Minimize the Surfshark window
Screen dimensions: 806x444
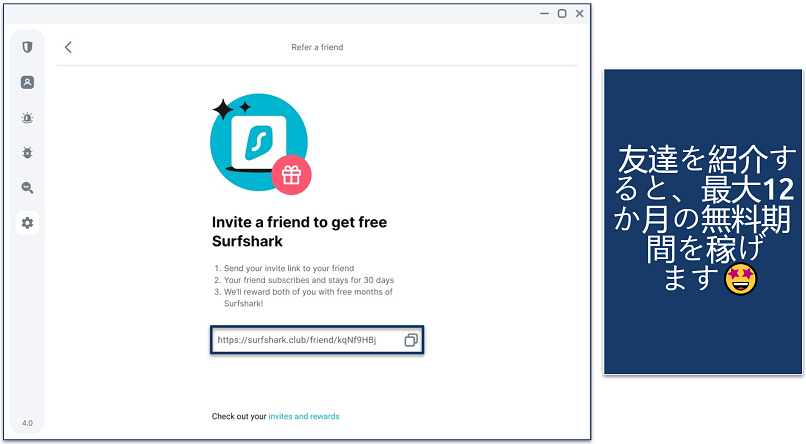pos(542,13)
